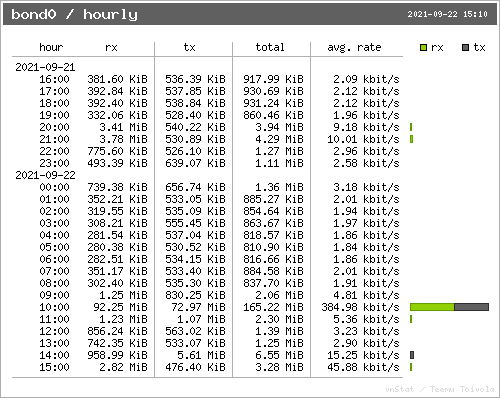Click the 'bond0 / hourly' title text
Viewport: 500px width, 398px height.
tap(74, 14)
